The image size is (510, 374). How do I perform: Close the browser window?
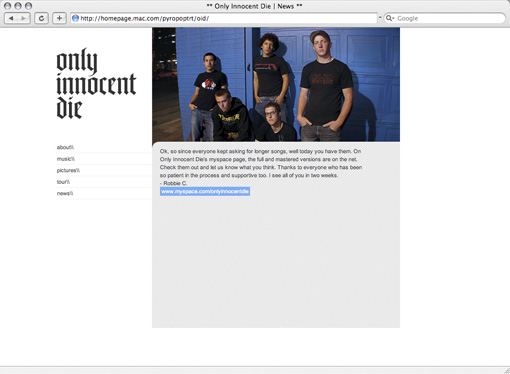[x=7, y=6]
